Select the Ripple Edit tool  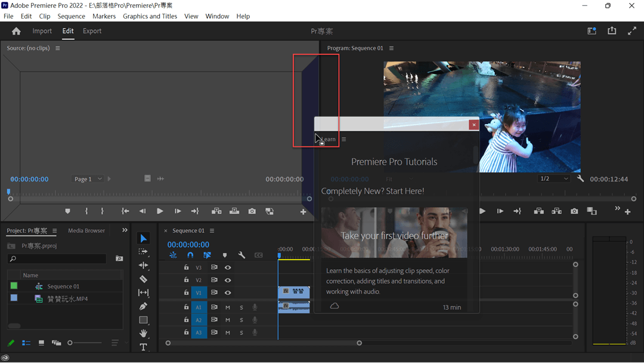point(143,265)
